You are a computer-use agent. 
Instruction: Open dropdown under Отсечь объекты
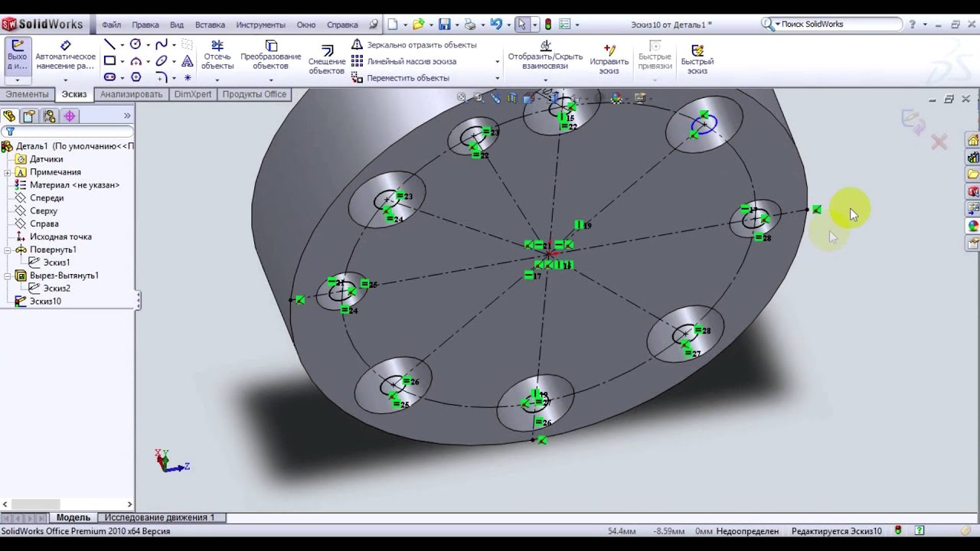(217, 80)
